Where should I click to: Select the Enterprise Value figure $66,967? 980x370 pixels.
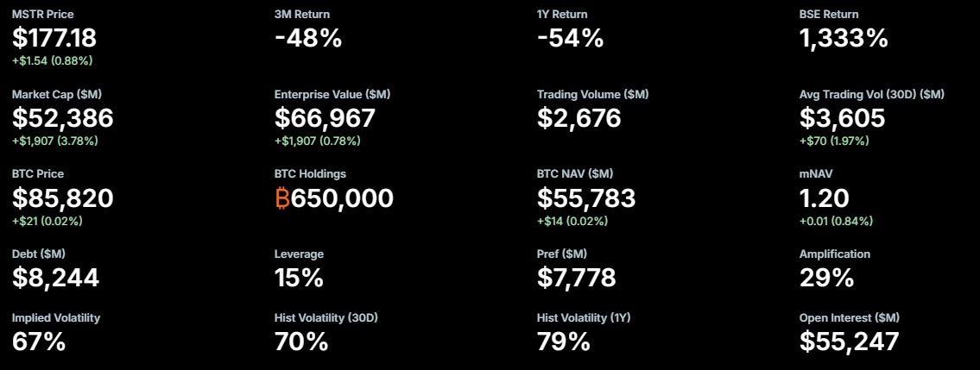tap(326, 118)
